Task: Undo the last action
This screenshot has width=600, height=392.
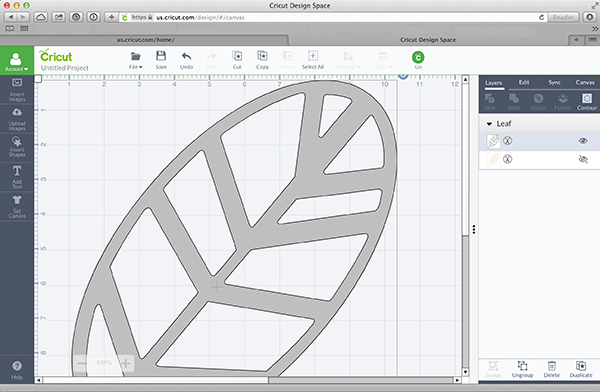Action: point(186,60)
